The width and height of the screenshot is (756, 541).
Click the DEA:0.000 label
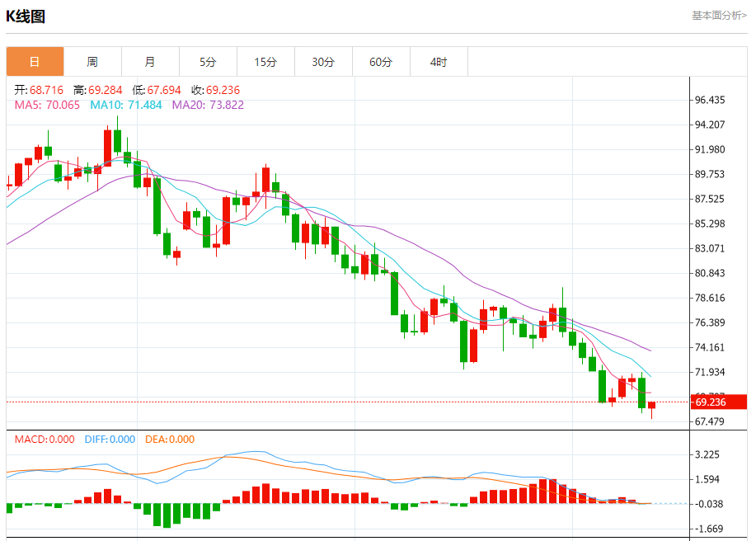170,440
